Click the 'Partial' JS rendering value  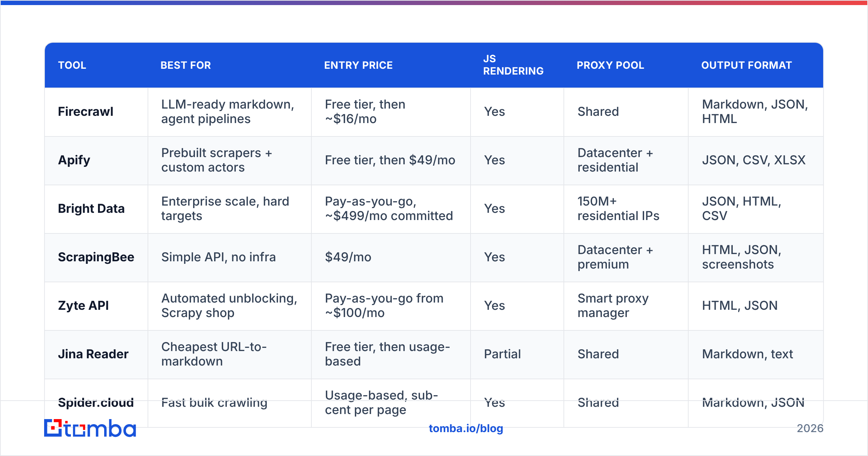[x=502, y=354]
